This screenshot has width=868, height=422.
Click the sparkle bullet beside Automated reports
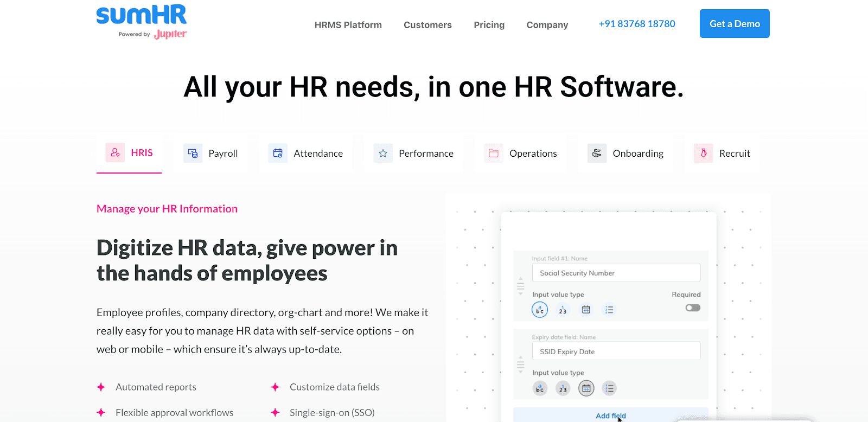tap(101, 387)
